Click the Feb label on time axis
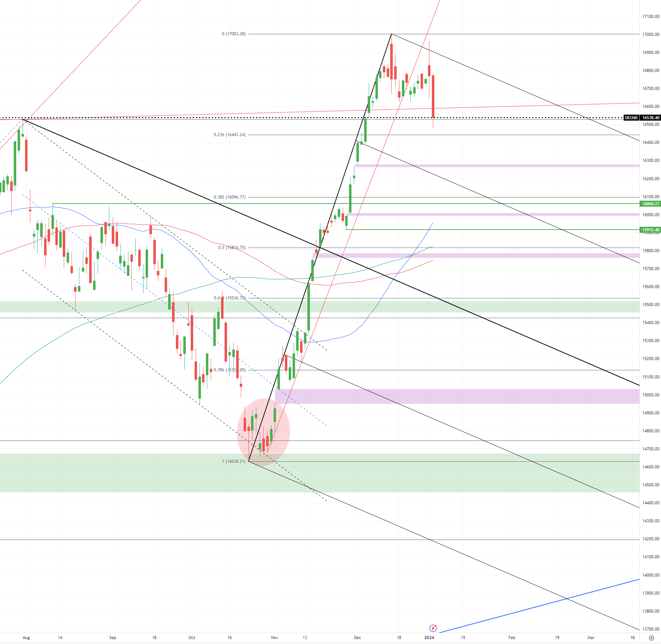Screen dimensions: 661x644 [512, 638]
